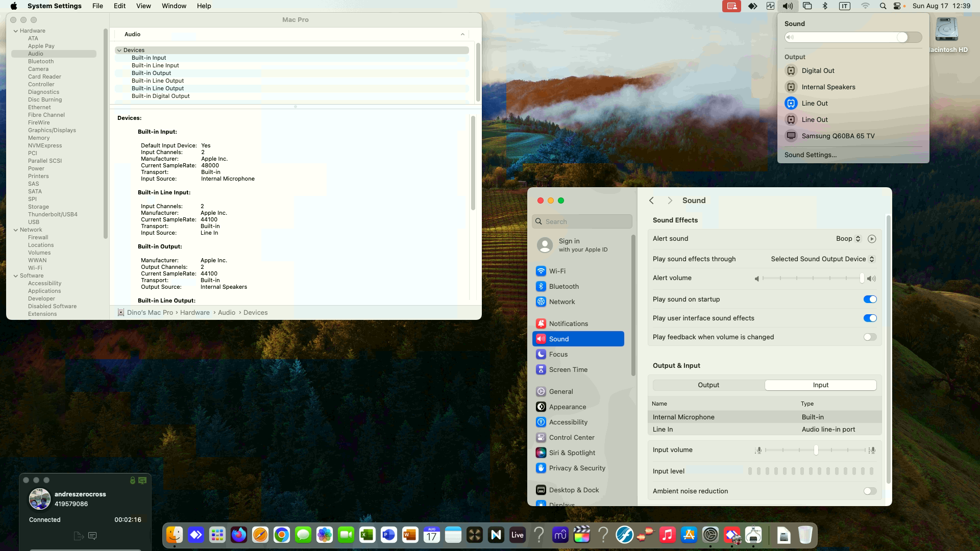Open Microsoft Word from the Dock
This screenshot has width=980, height=551.
(x=410, y=535)
